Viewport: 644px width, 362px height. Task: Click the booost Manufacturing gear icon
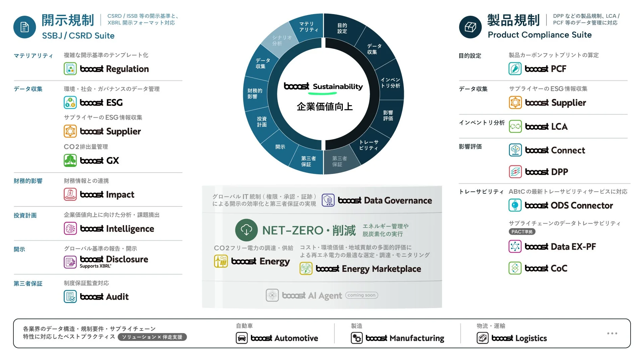[357, 338]
